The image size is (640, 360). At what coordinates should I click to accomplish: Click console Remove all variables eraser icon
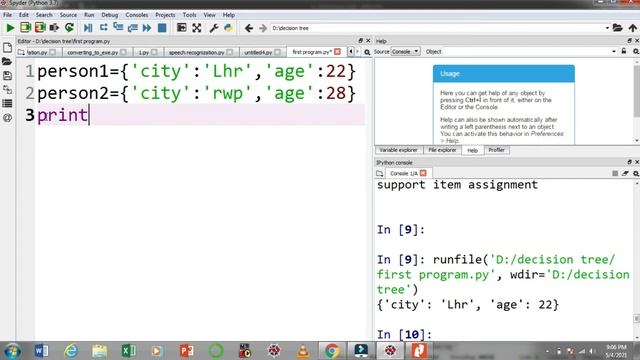pyautogui.click(x=625, y=173)
